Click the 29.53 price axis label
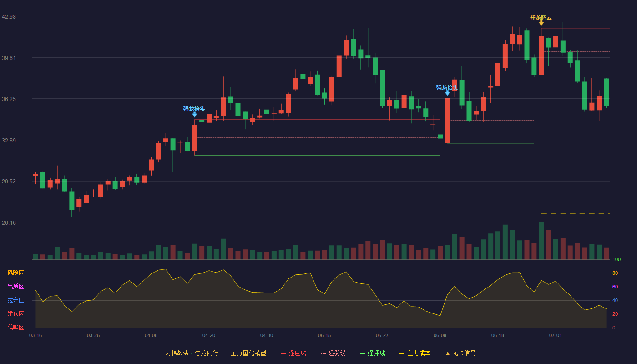The width and height of the screenshot is (637, 364). (9, 181)
